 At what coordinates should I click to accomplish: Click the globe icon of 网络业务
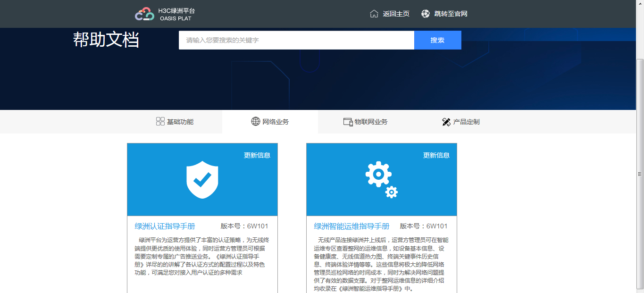click(256, 121)
